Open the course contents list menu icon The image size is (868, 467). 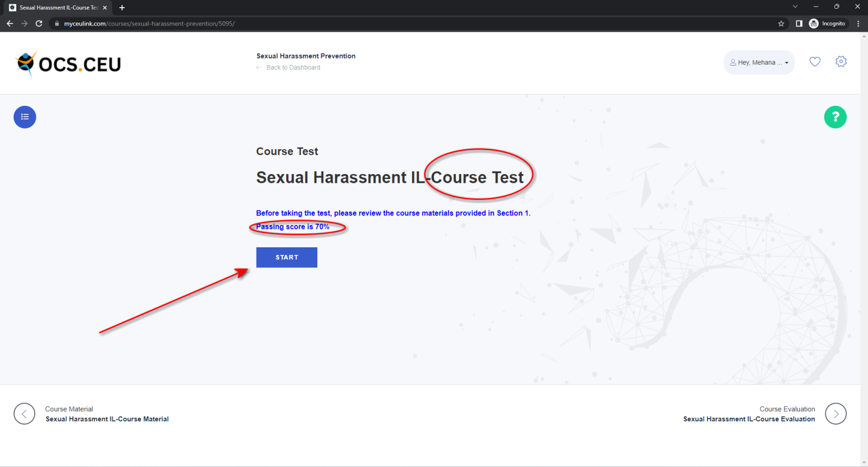pyautogui.click(x=25, y=117)
